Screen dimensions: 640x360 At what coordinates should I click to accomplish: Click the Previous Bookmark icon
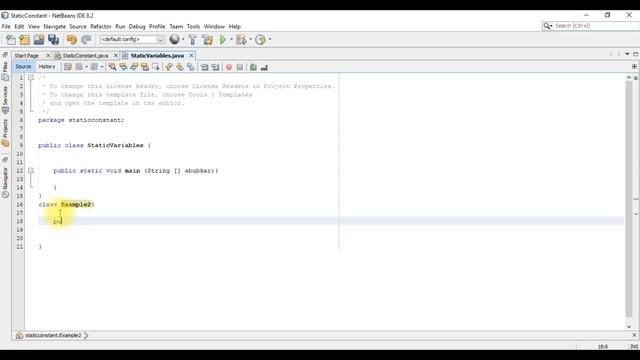coord(169,67)
